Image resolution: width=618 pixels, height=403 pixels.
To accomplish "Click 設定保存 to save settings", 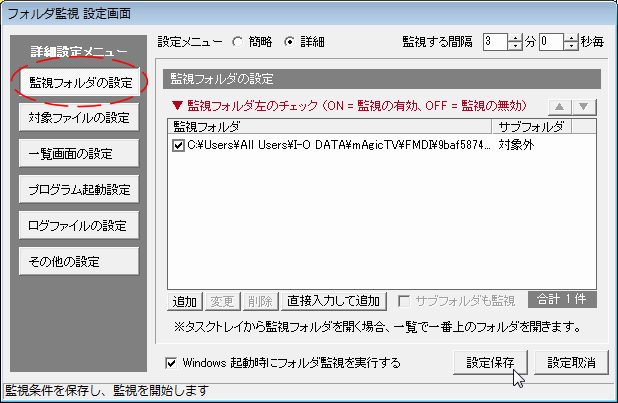I will pos(490,362).
